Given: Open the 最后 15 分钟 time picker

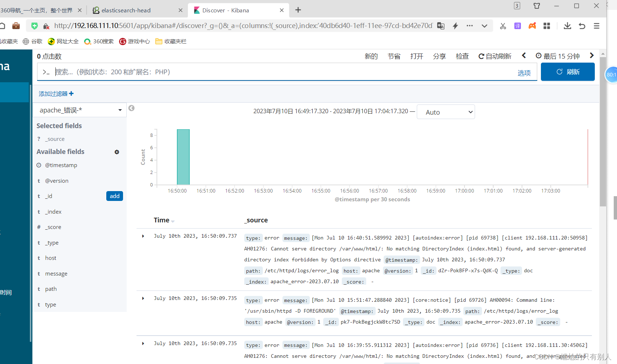Looking at the screenshot, I should point(558,56).
